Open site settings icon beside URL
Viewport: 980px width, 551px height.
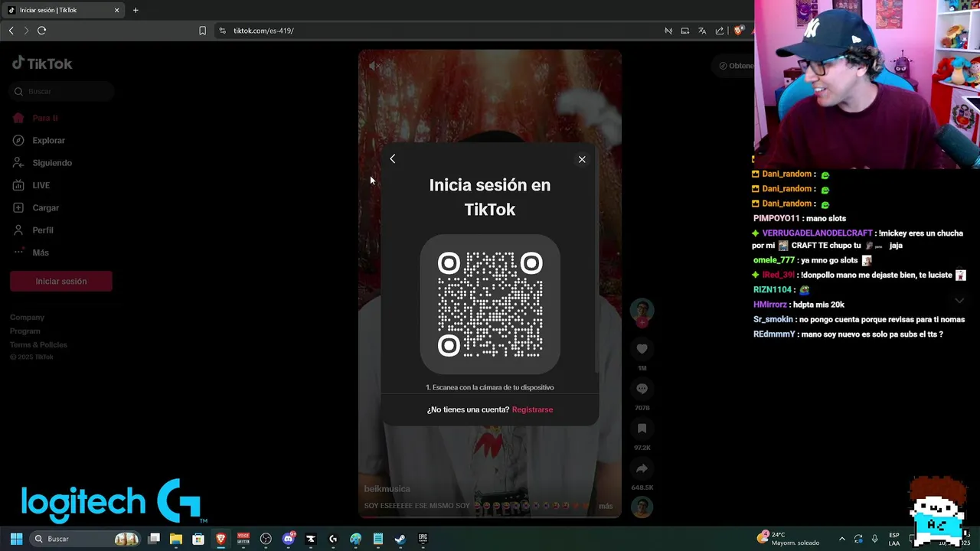(222, 31)
